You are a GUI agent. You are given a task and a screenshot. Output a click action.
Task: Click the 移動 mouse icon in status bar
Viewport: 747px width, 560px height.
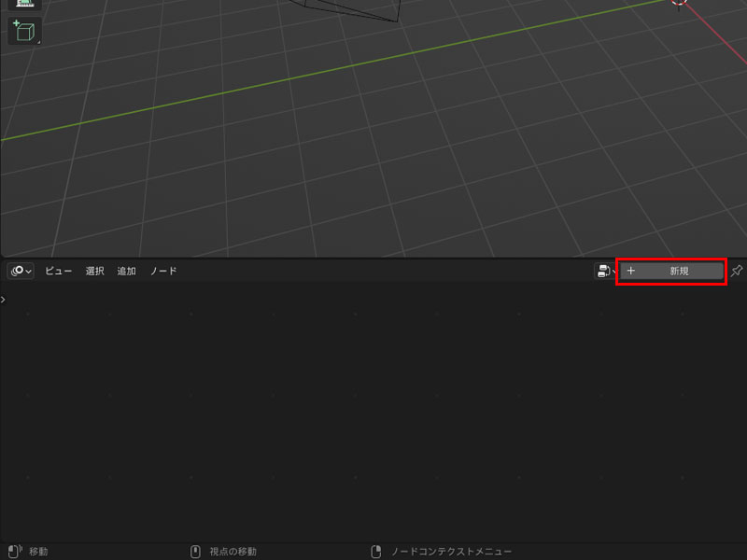click(15, 551)
